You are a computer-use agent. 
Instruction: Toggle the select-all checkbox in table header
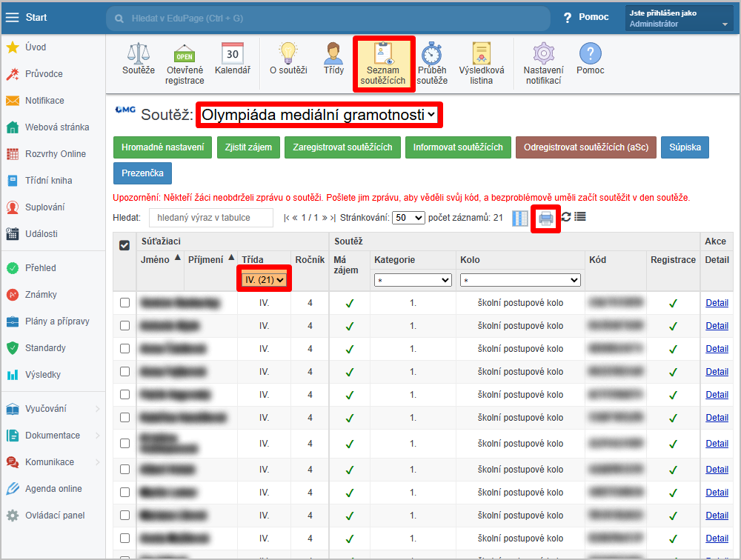(124, 245)
